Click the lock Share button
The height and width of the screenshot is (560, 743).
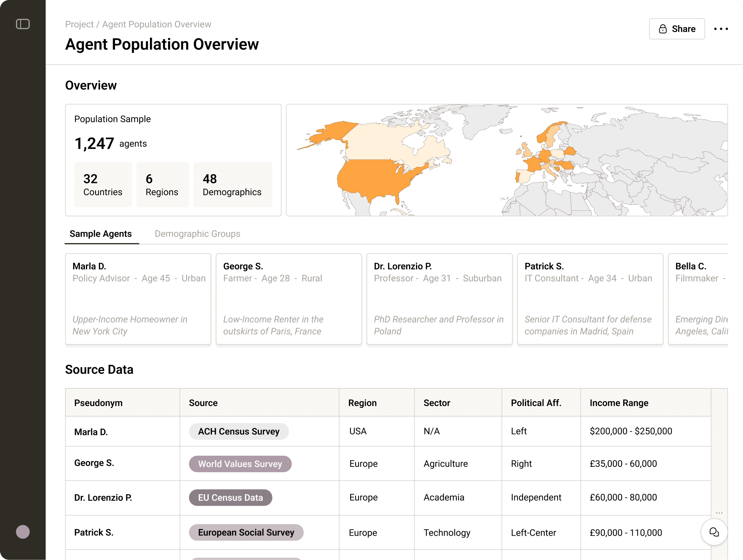click(x=677, y=29)
